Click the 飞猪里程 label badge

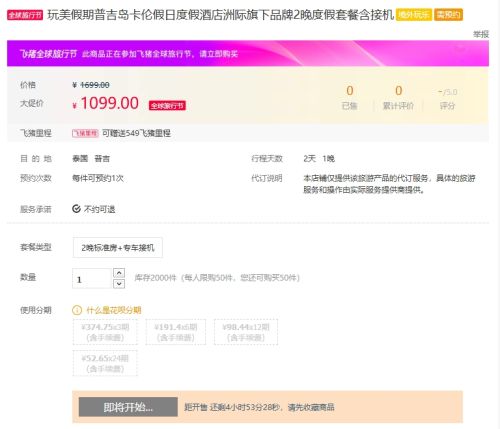(85, 133)
